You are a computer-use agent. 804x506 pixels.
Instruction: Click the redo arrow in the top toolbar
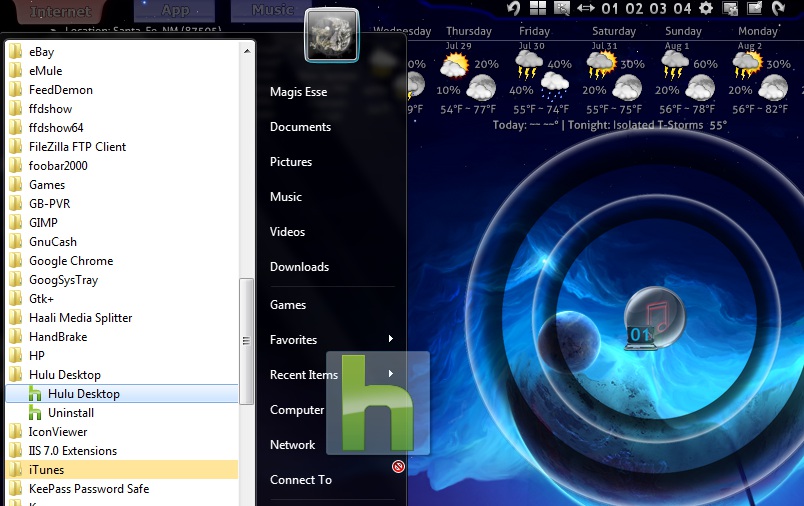pos(778,8)
